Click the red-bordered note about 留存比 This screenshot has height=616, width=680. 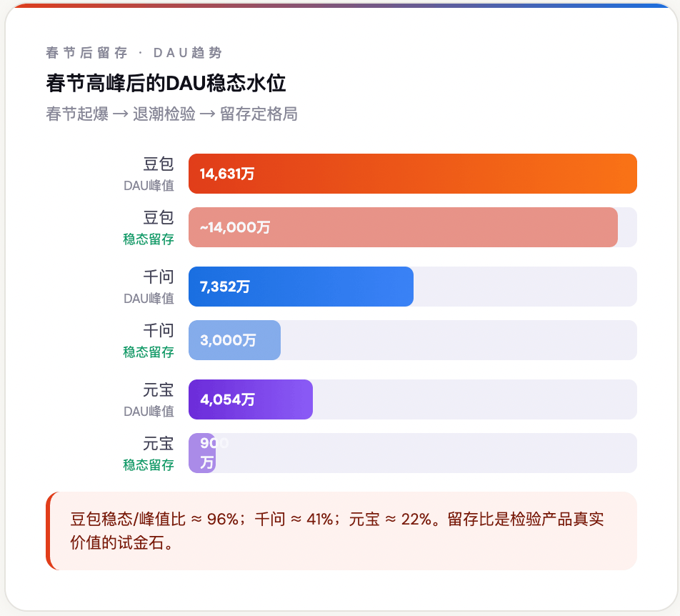(341, 530)
